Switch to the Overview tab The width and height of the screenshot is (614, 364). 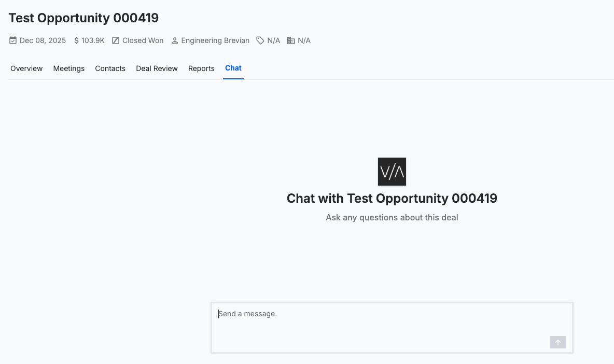[x=26, y=68]
